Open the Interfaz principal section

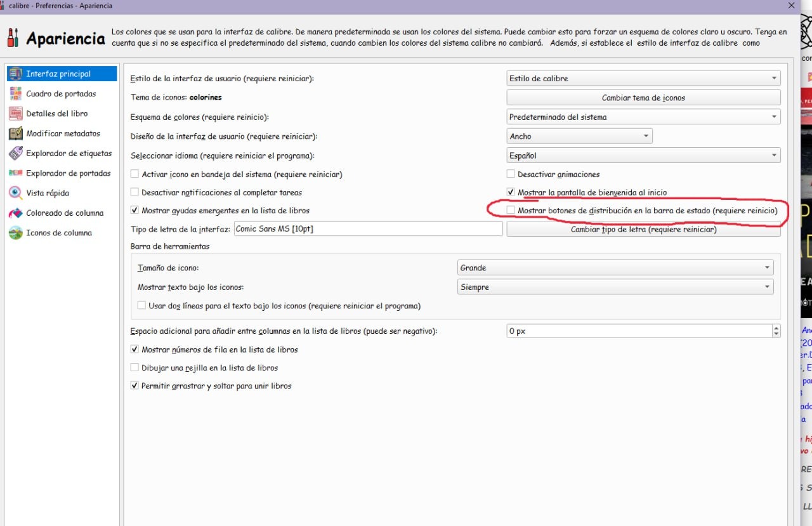[62, 74]
